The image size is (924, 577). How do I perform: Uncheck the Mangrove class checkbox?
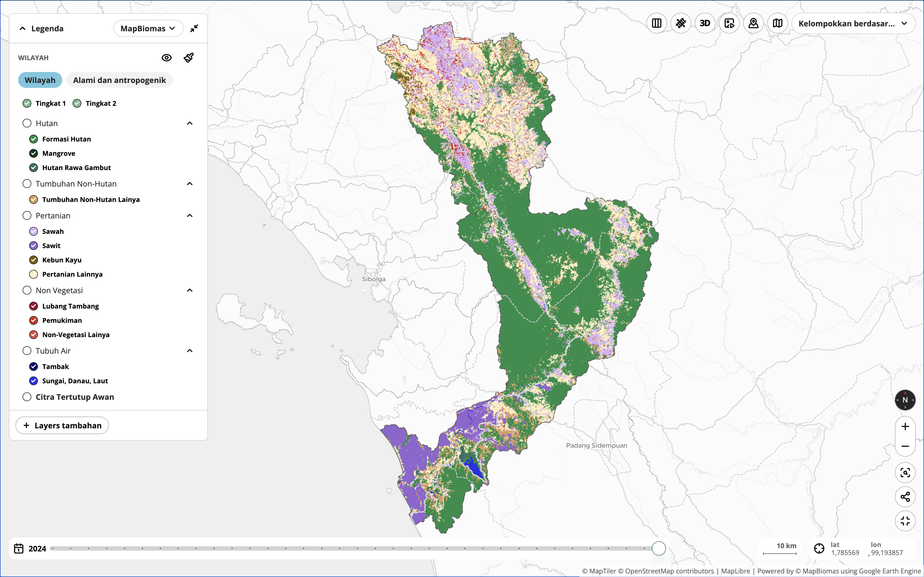[34, 153]
